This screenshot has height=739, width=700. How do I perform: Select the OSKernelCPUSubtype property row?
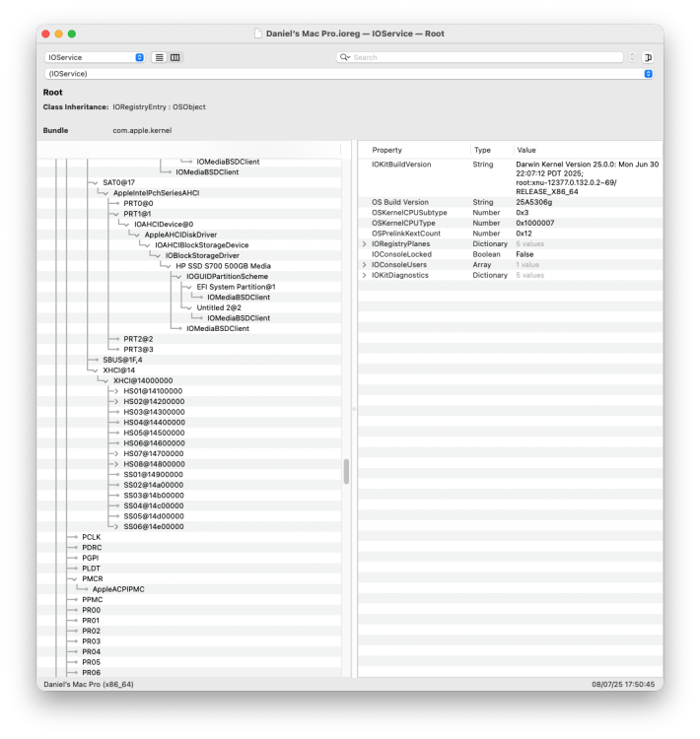point(511,213)
